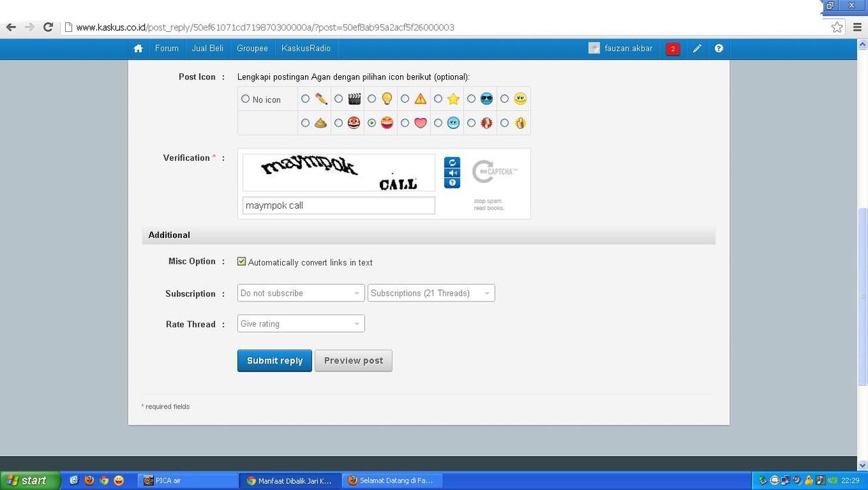The height and width of the screenshot is (490, 868).
Task: Switch to Manfaat Dibalik Jari taskbar window
Action: tap(290, 481)
